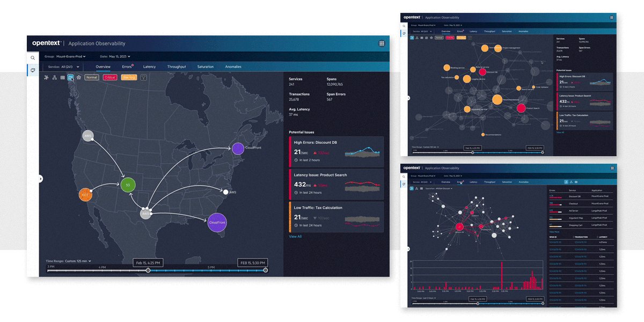644x322 pixels.
Task: Click Discount DB row in bottom-right errors table
Action: click(x=581, y=197)
